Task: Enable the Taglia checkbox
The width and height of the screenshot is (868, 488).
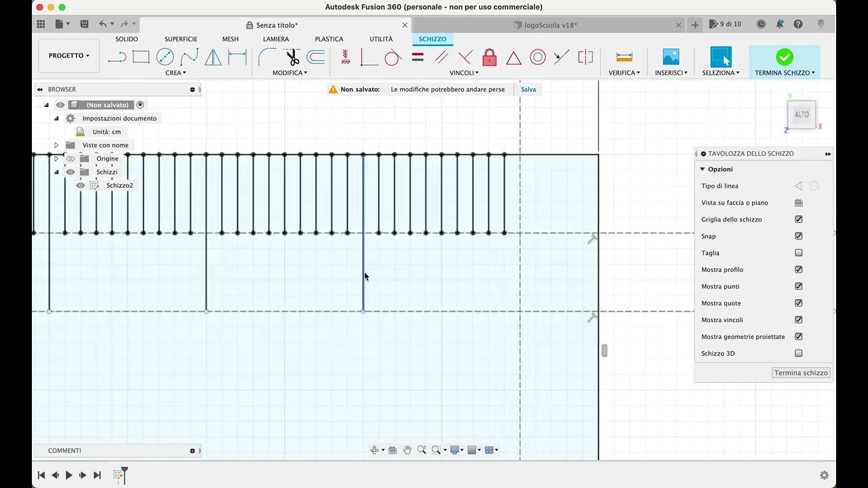Action: pos(799,253)
